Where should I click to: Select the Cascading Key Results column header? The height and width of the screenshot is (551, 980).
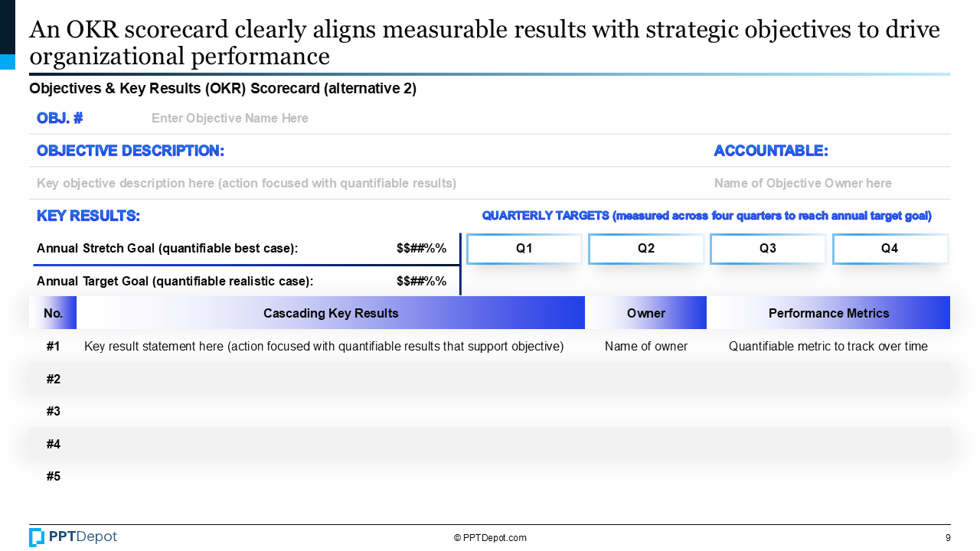[x=331, y=313]
